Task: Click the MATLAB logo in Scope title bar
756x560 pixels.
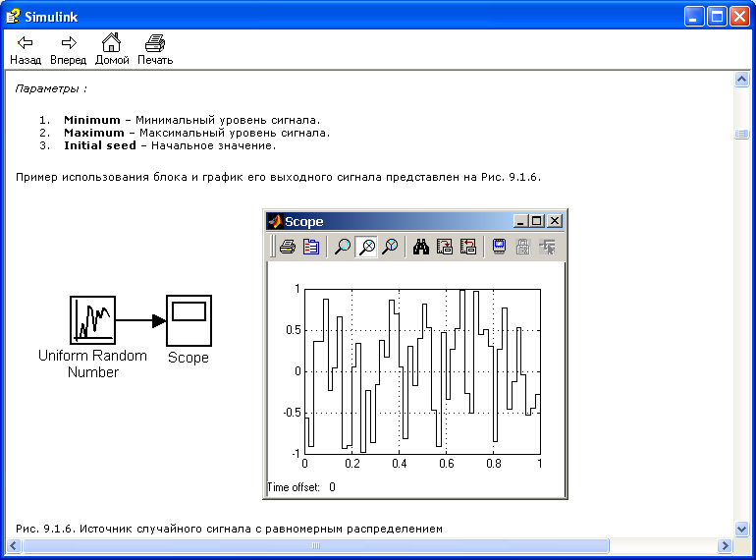Action: (275, 221)
